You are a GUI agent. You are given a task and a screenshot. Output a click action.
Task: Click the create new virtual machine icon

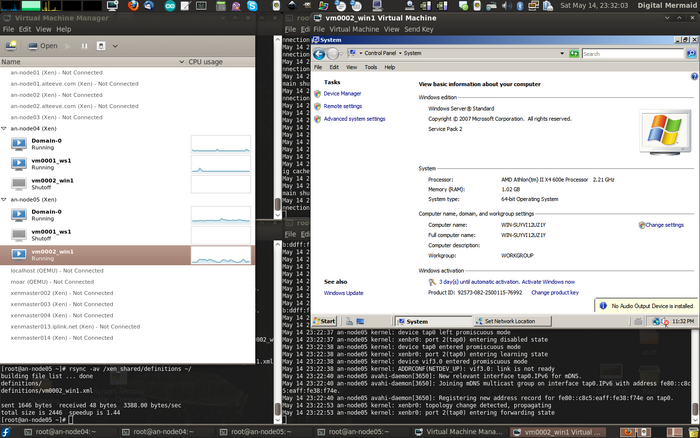tap(11, 46)
